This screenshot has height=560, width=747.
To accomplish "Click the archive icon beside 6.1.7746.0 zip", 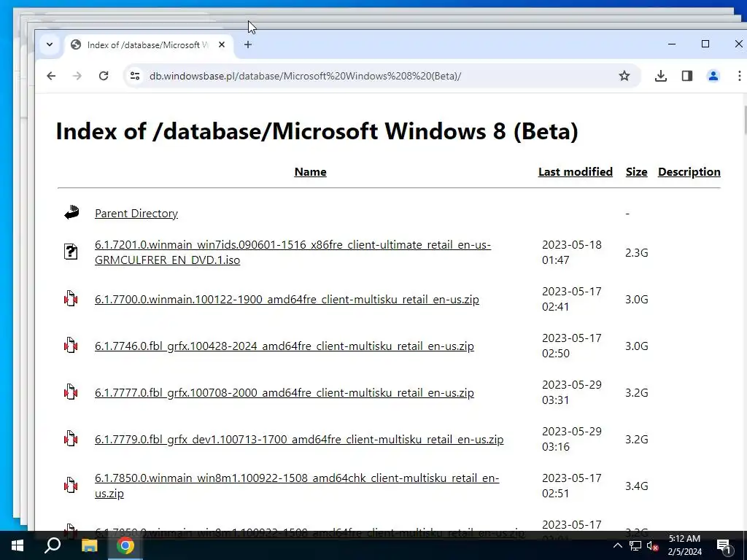I will click(71, 345).
